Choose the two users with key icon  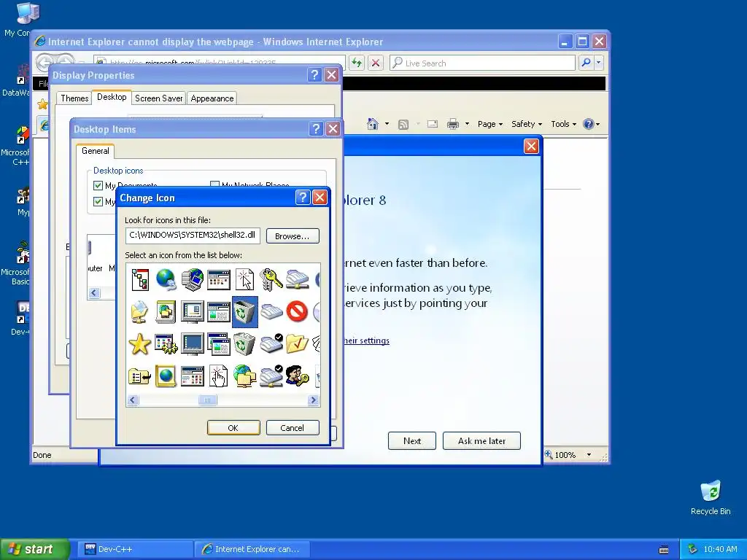click(x=298, y=376)
